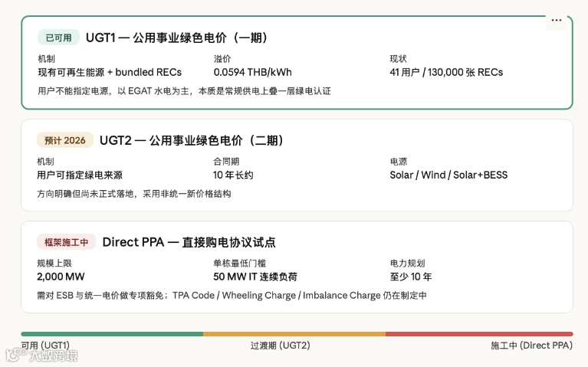Click the watermark logo in bottom corner
Viewport: 588px width, 367px height.
[x=42, y=356]
